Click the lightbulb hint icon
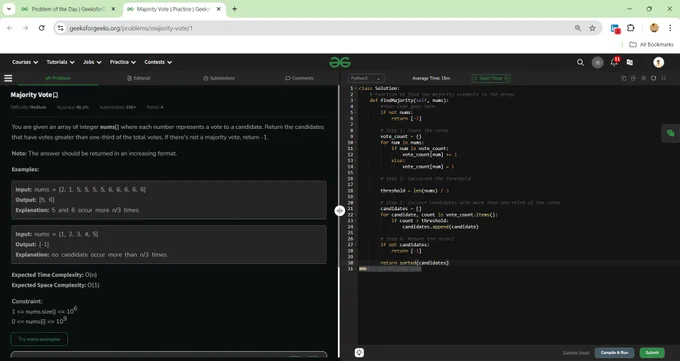The width and height of the screenshot is (680, 361). [359, 352]
